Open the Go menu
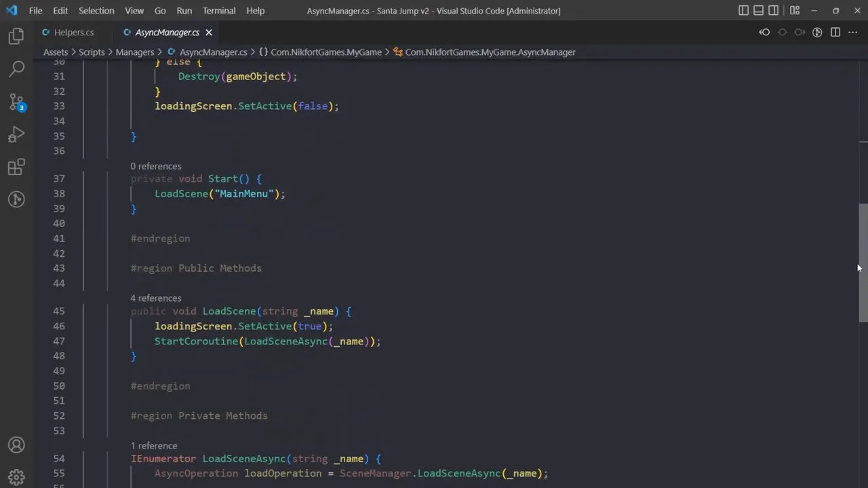Image resolution: width=868 pixels, height=488 pixels. pos(160,11)
